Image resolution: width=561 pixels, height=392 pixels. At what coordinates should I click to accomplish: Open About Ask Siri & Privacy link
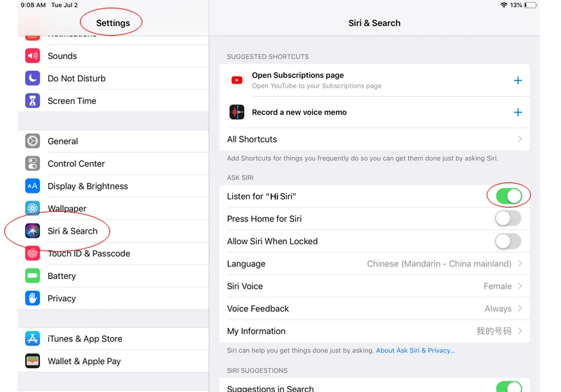(415, 351)
